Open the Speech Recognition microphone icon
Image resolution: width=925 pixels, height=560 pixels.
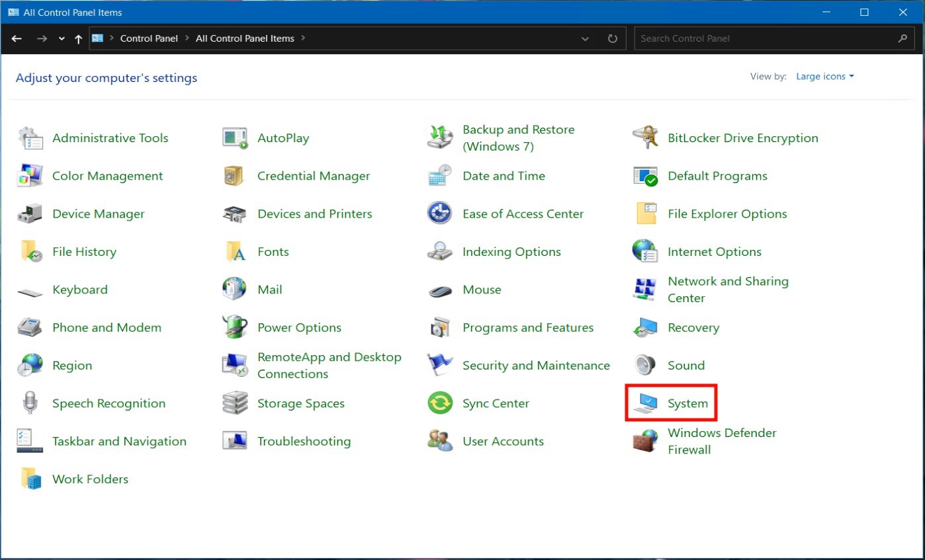(x=30, y=403)
